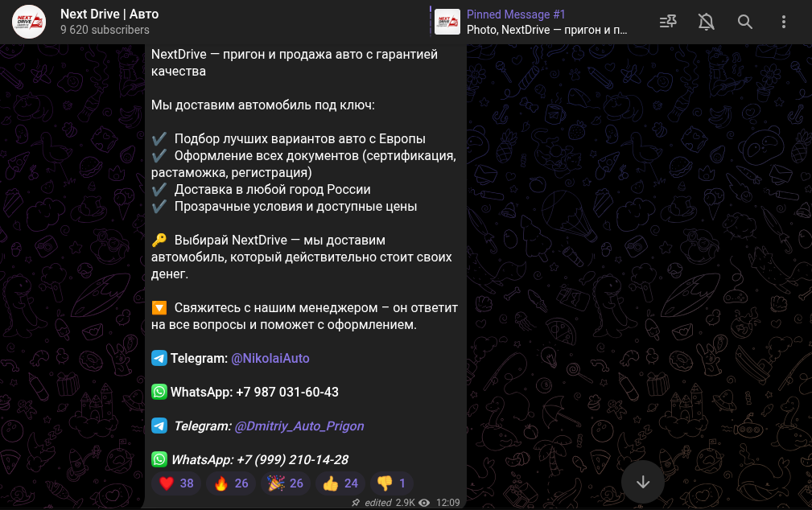Click the views eye icon near 2.9K
Viewport: 812px width, 510px height.
pyautogui.click(x=424, y=503)
